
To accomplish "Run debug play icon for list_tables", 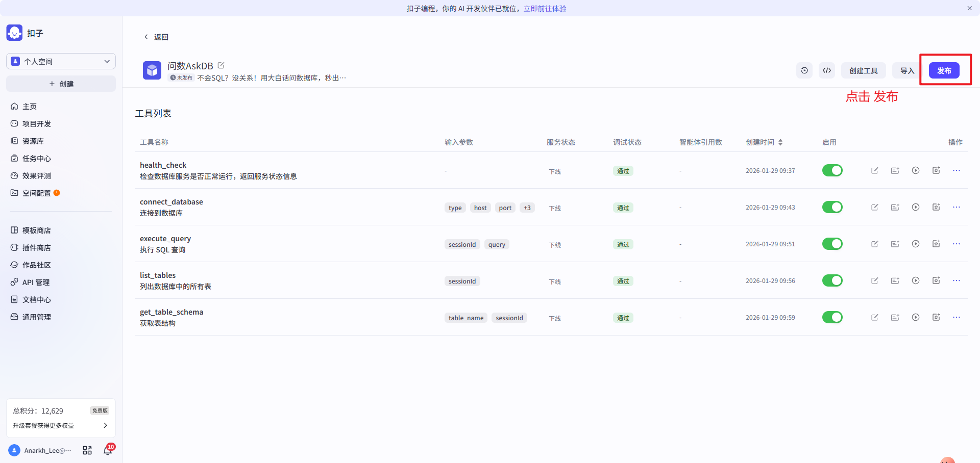I will click(916, 280).
